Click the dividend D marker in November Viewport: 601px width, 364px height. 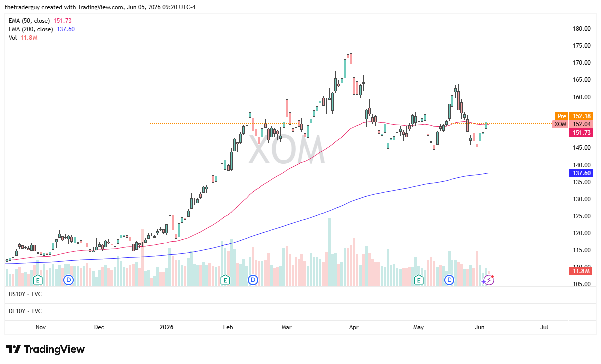(x=69, y=280)
